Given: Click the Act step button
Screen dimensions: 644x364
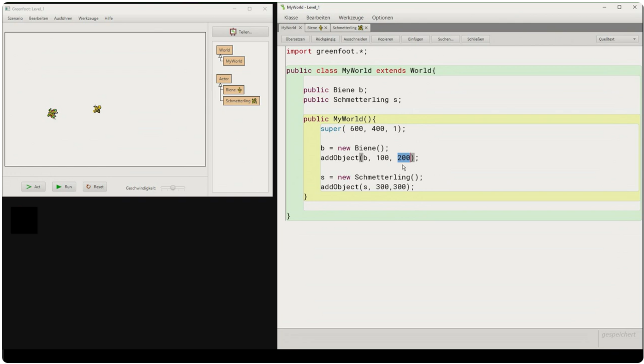Looking at the screenshot, I should point(33,187).
